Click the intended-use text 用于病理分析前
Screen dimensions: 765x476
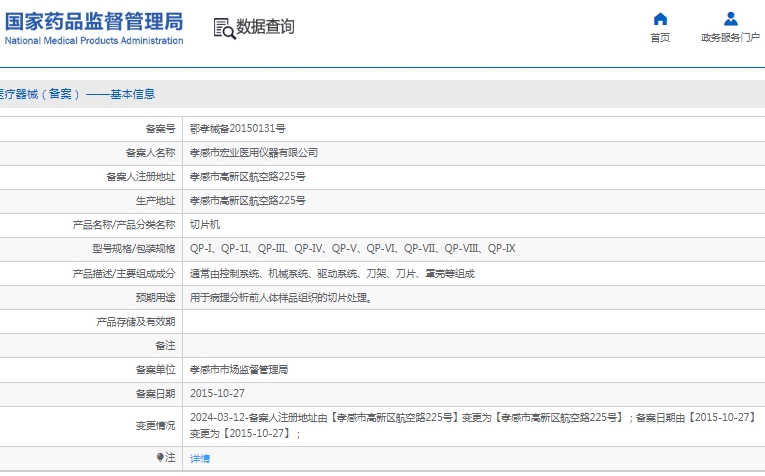[x=282, y=298]
